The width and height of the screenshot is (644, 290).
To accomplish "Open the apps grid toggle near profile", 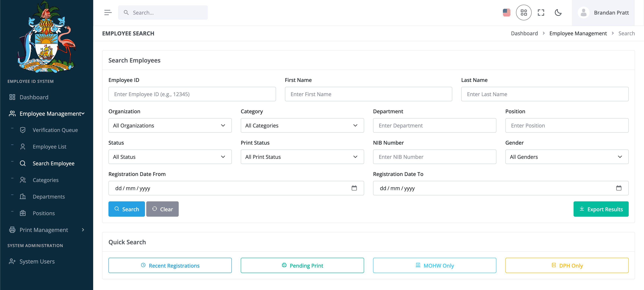I will pos(524,12).
